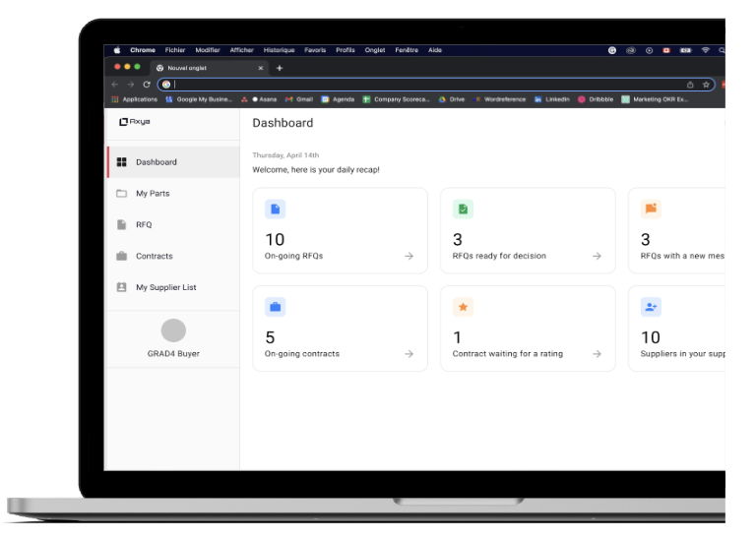Open the Agenda bookmark
Screen dimensions: 756x539
(338, 99)
